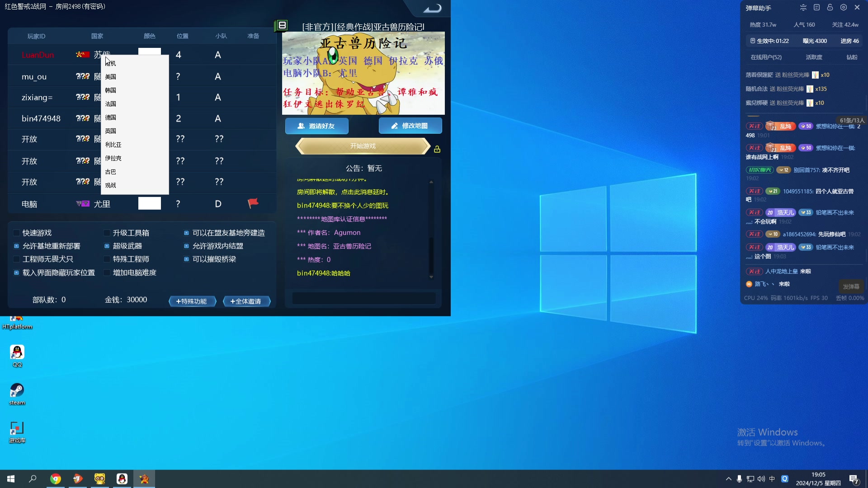This screenshot has height=488, width=868.
Task: Enable the 快速游戏 checkbox
Action: (16, 233)
